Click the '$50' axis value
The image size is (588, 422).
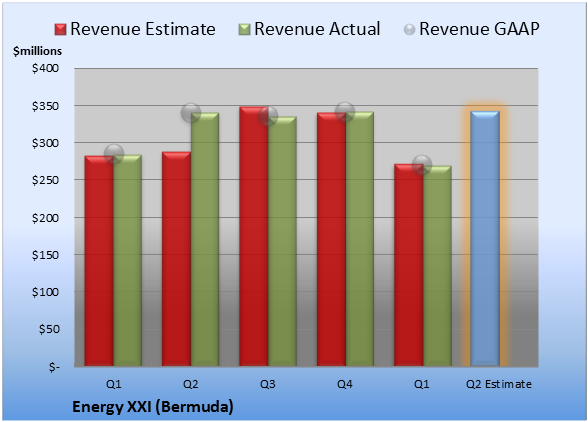coord(49,329)
